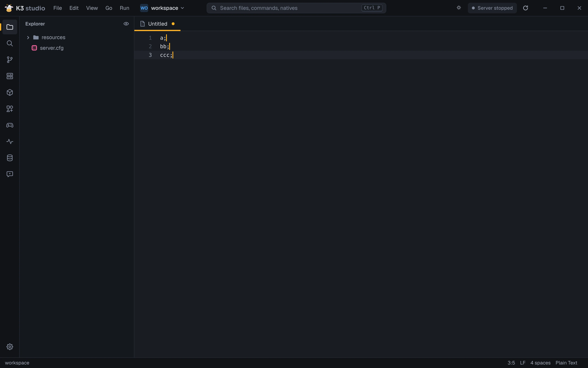588x368 pixels.
Task: Click the refresh icon beside server status
Action: coord(526,8)
